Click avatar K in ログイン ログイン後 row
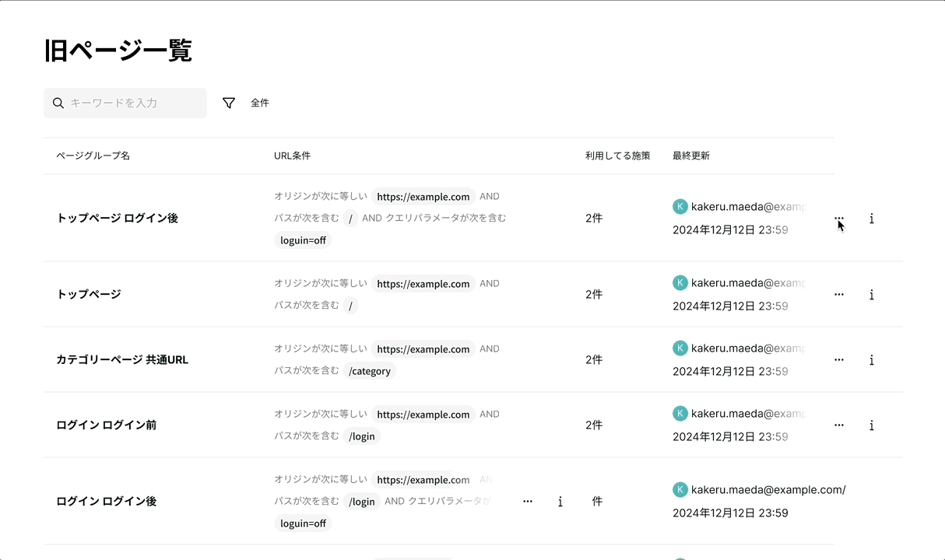The height and width of the screenshot is (560, 945). tap(680, 490)
